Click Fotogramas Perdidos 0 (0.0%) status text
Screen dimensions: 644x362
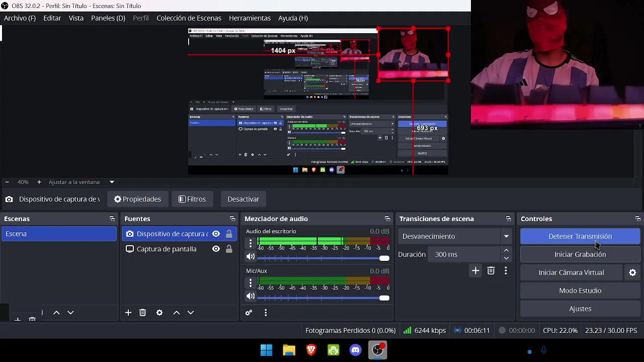(350, 330)
